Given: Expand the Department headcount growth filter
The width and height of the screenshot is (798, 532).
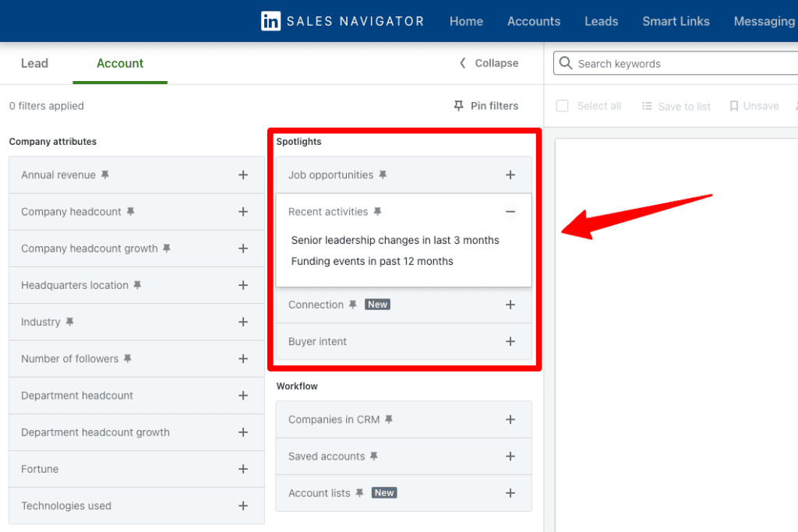Looking at the screenshot, I should [243, 432].
